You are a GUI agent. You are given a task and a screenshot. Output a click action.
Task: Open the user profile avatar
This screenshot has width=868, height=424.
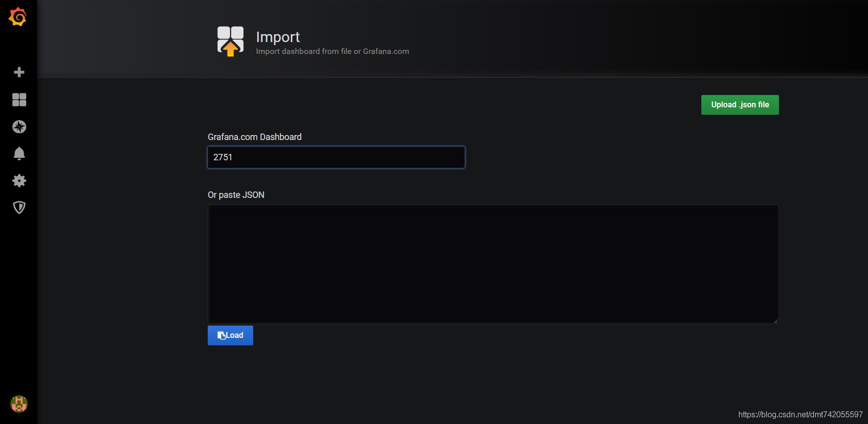(19, 404)
